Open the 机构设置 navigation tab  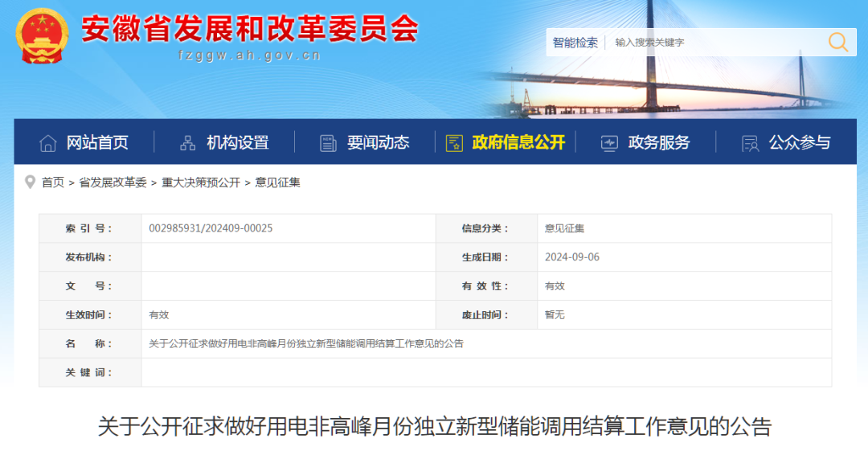pos(238,143)
